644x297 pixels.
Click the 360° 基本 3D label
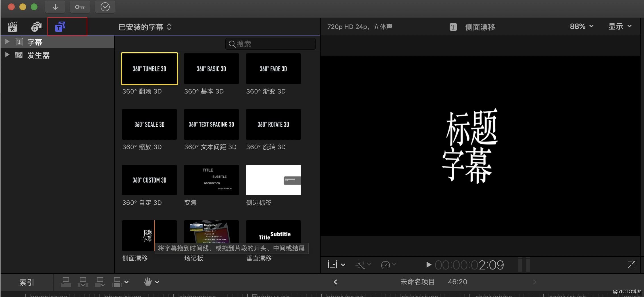click(204, 91)
